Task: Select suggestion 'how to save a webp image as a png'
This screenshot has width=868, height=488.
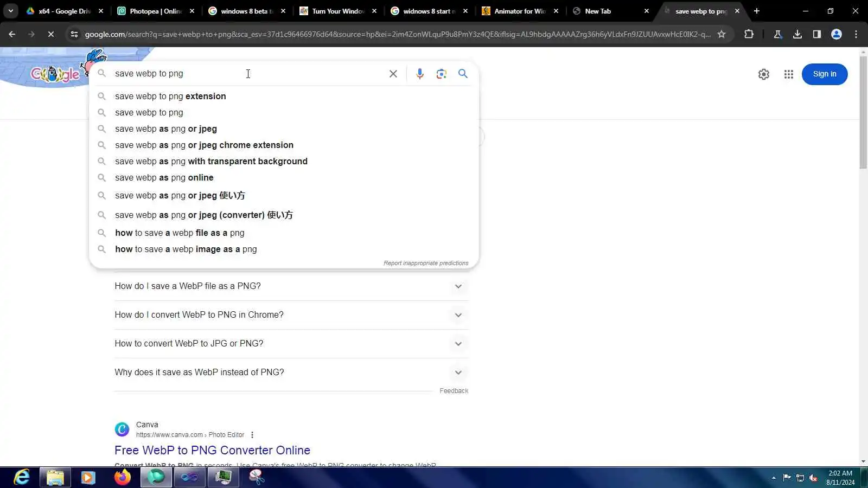Action: click(284, 249)
